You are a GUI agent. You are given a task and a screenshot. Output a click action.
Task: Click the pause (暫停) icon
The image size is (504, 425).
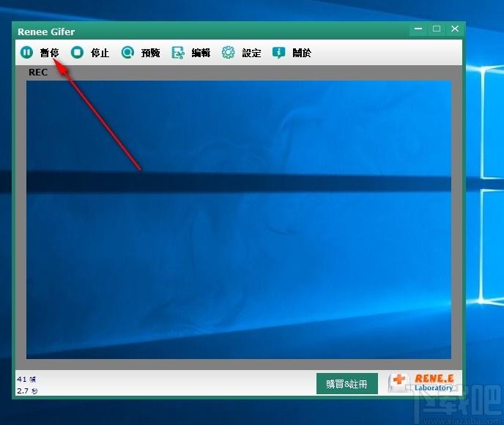click(26, 52)
